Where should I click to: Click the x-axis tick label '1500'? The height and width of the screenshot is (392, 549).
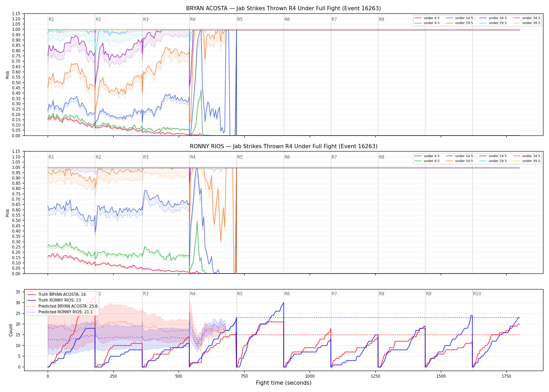tap(441, 376)
